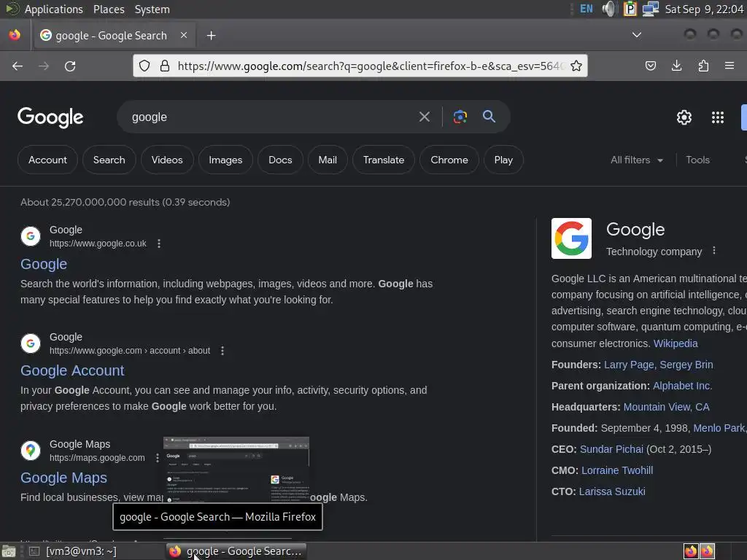Select the Translate filter chip
747x560 pixels.
(x=384, y=160)
